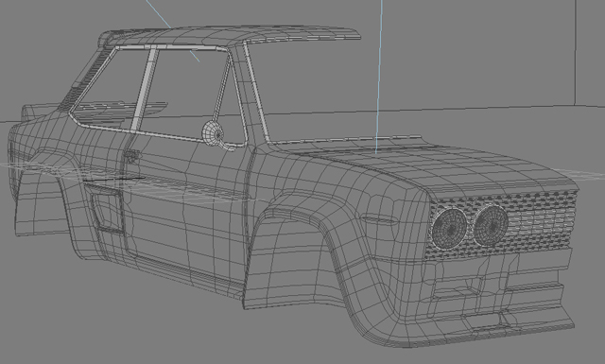Select the left round headlight mesh
Screen dimensions: 605x364
pos(449,228)
